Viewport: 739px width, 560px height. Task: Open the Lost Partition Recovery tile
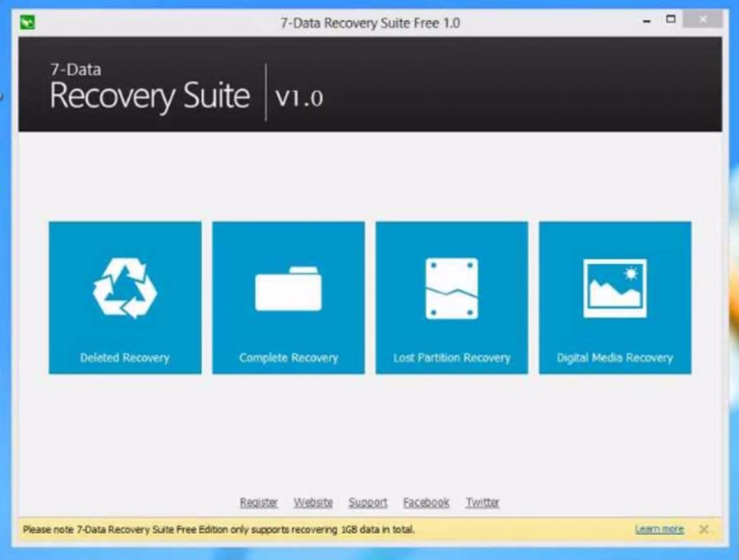click(452, 297)
